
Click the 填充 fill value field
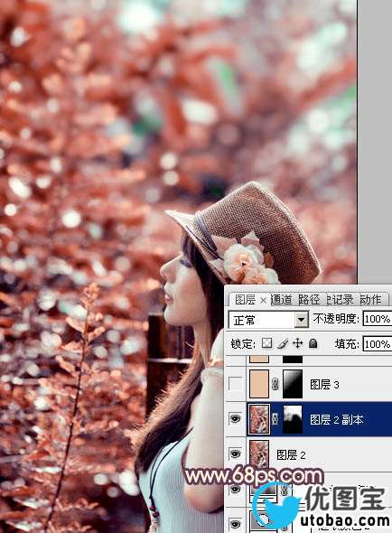(378, 344)
